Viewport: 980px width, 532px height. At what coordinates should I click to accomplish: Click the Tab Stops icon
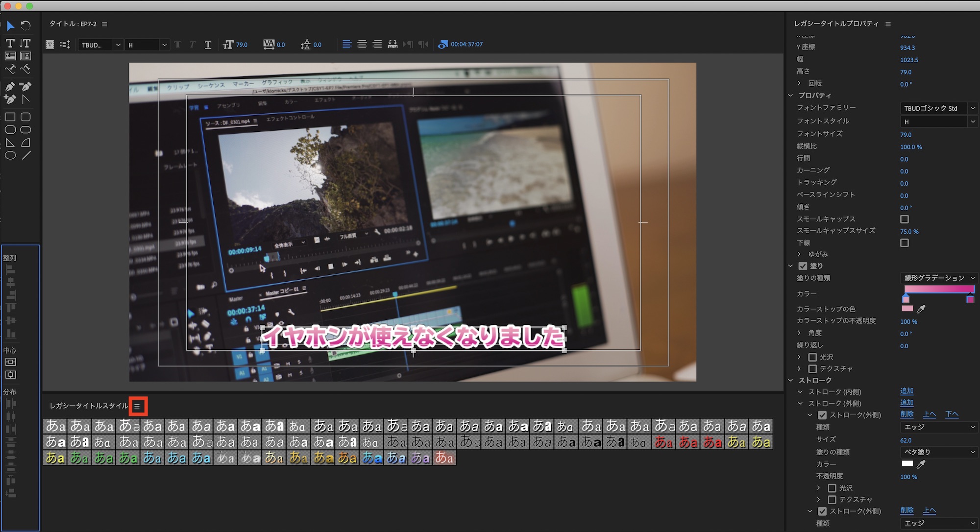coord(392,45)
